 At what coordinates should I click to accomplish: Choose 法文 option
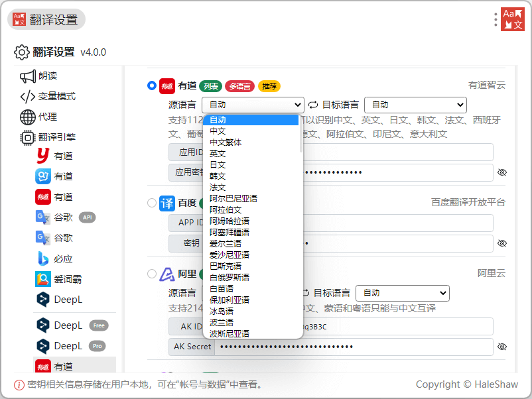251,188
